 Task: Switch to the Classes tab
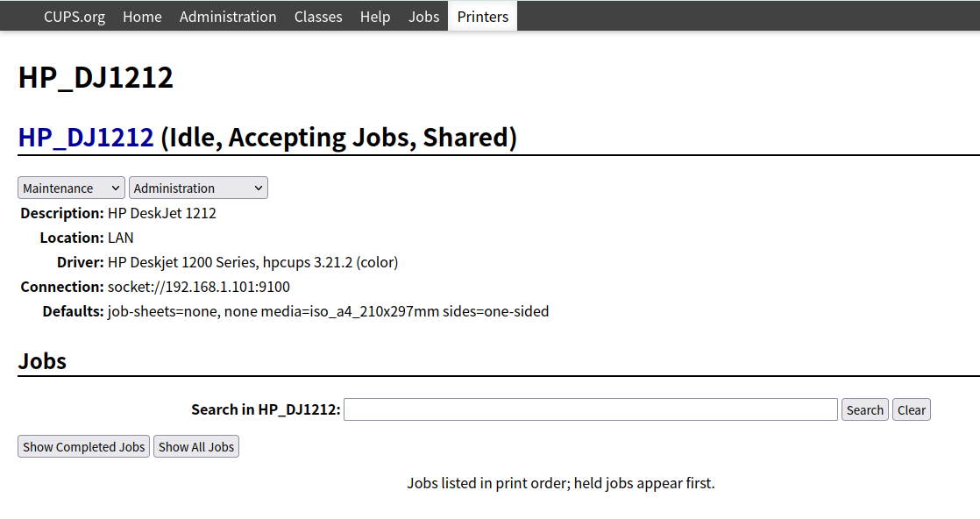tap(318, 17)
